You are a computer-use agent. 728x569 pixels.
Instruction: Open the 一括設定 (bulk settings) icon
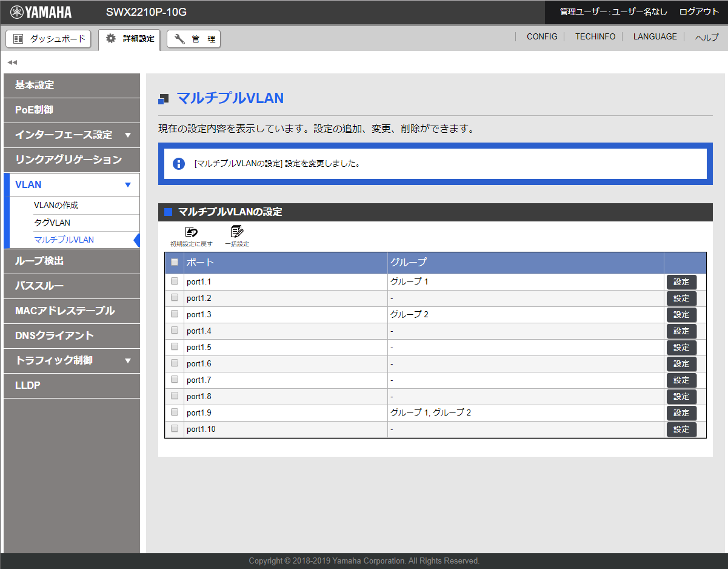click(236, 232)
